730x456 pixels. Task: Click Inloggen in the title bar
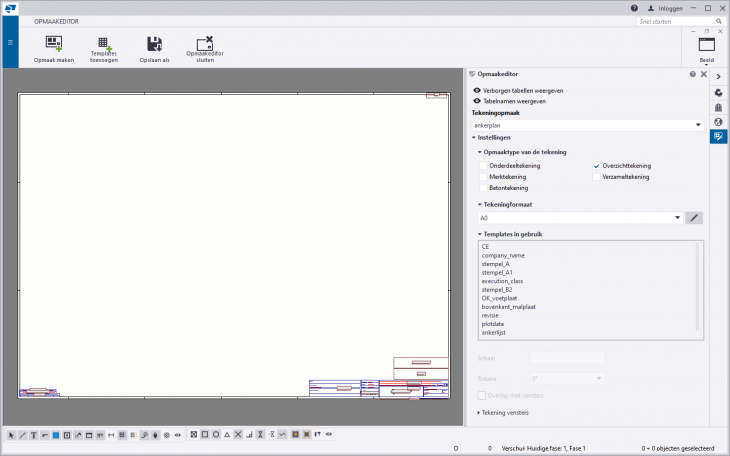click(664, 8)
